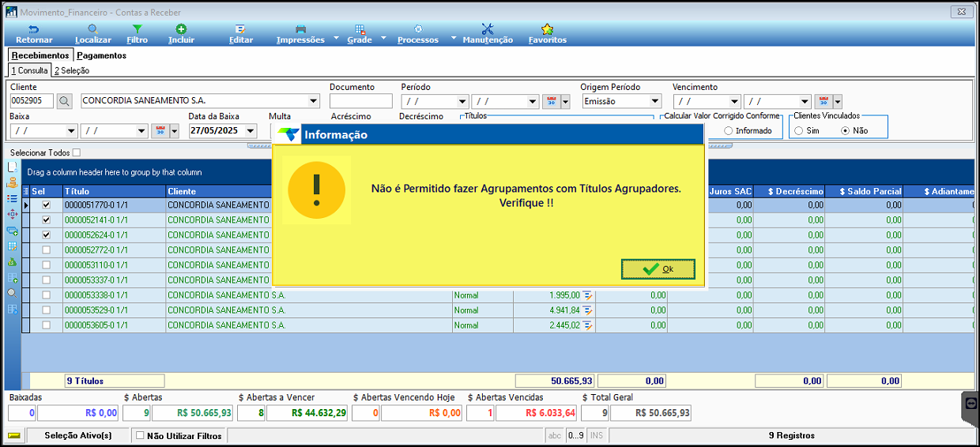The image size is (980, 447).
Task: Open the Vencimento start date dropdown
Action: (x=735, y=101)
